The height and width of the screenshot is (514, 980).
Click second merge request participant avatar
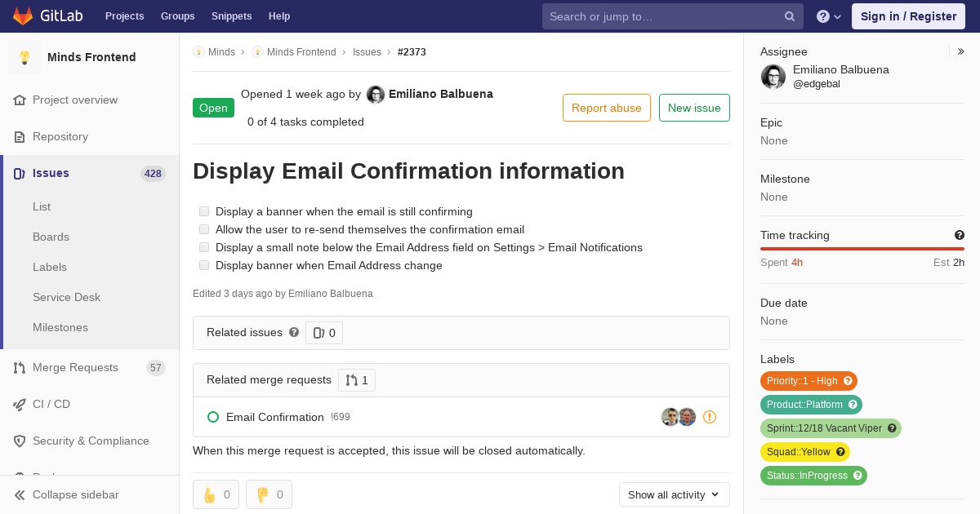coord(688,417)
